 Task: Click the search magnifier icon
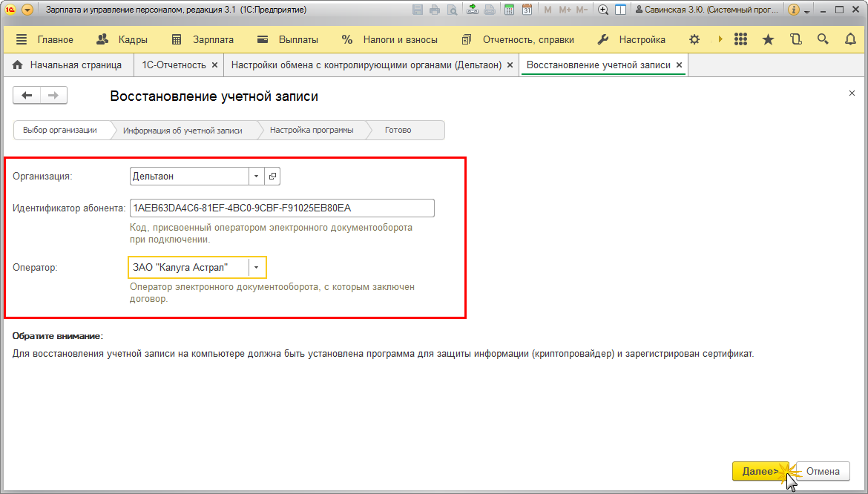[823, 39]
